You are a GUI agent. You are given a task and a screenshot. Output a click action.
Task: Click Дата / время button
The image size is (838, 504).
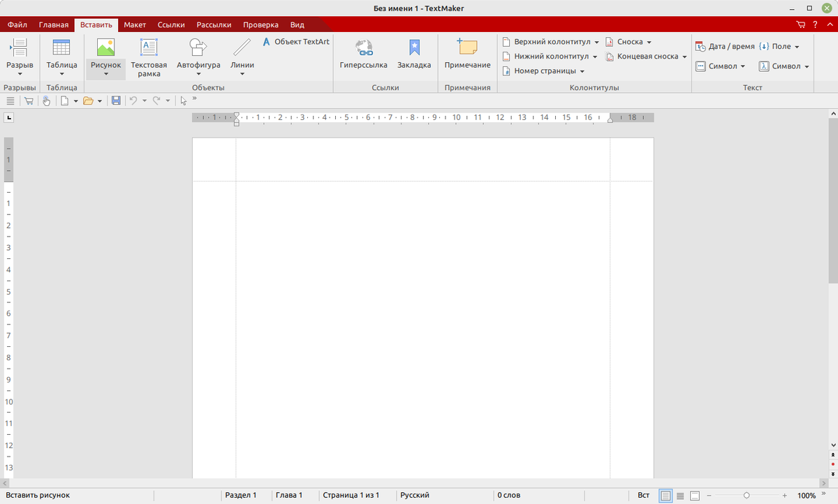[725, 47]
